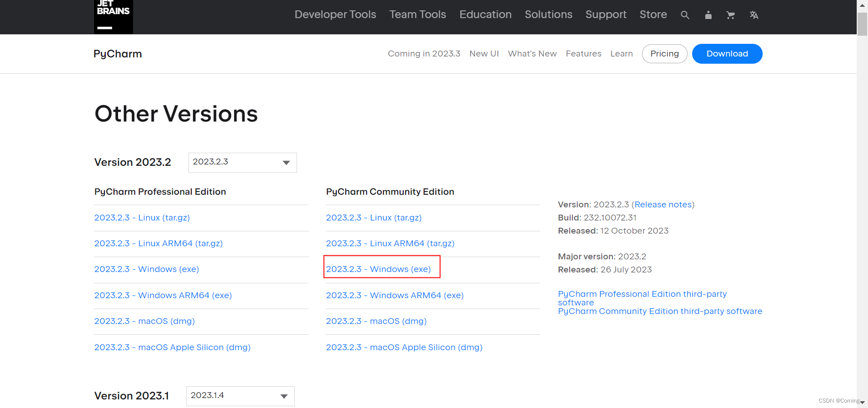Click the Download button
This screenshot has height=408, width=868.
pos(727,53)
